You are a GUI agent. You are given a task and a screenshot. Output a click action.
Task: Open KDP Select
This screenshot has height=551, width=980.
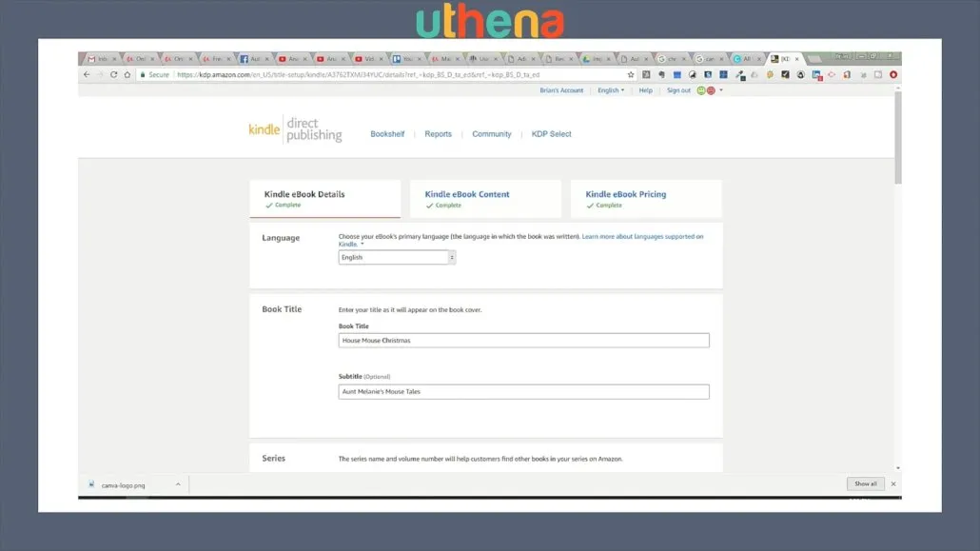(x=551, y=134)
